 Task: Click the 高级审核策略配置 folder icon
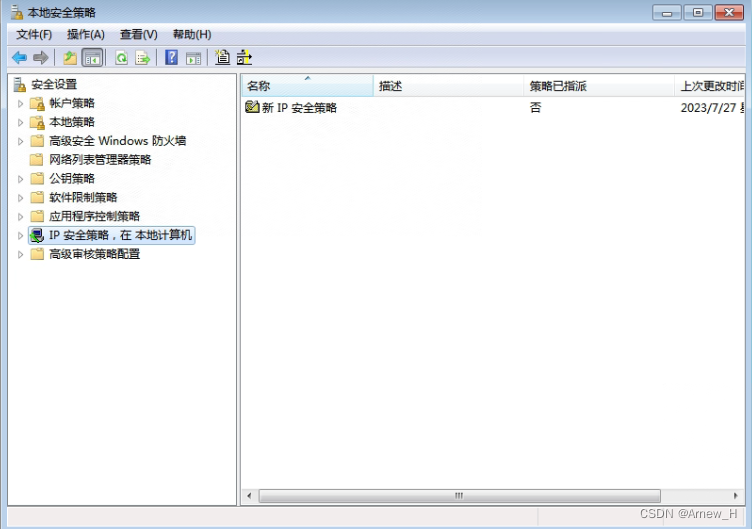click(x=37, y=254)
